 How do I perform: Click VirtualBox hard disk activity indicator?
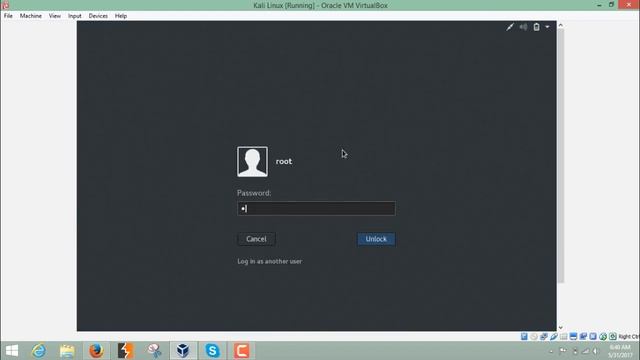click(x=524, y=336)
